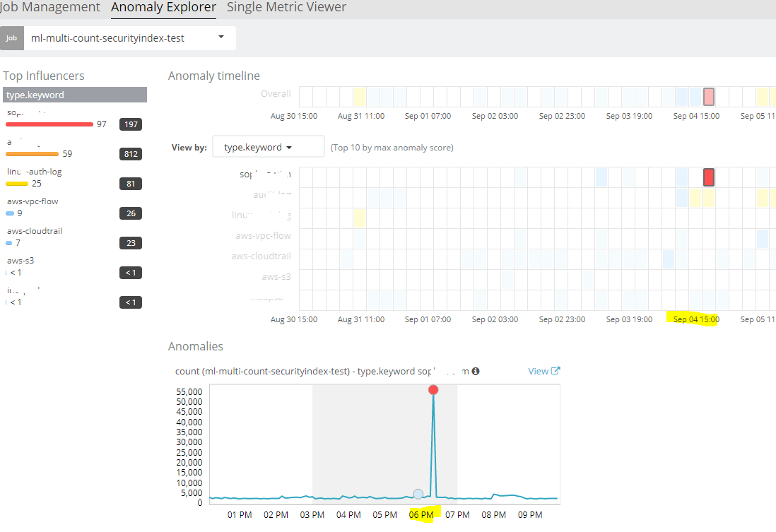This screenshot has height=532, width=776.
Task: Click the 81 total score badge
Action: click(131, 184)
